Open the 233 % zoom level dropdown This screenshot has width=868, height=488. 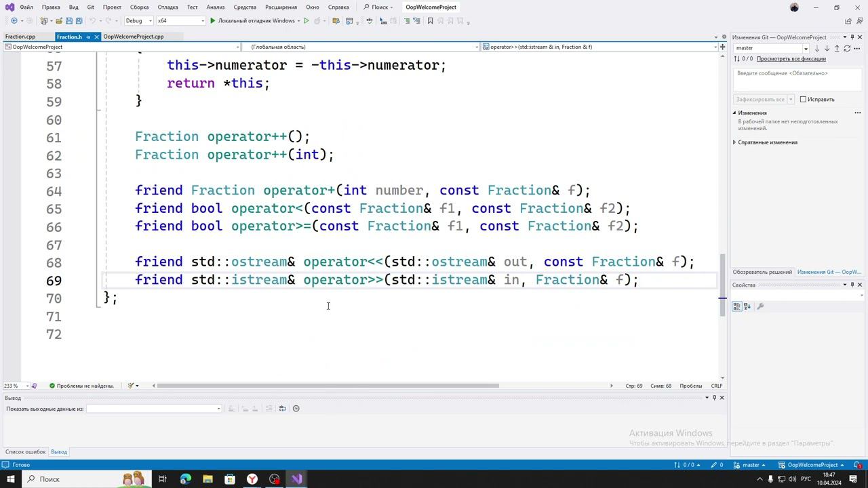pyautogui.click(x=16, y=386)
